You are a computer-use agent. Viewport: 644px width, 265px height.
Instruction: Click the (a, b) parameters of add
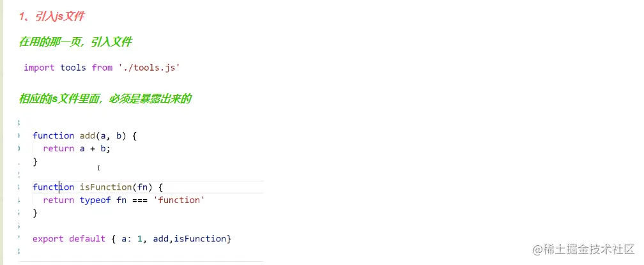(113, 135)
